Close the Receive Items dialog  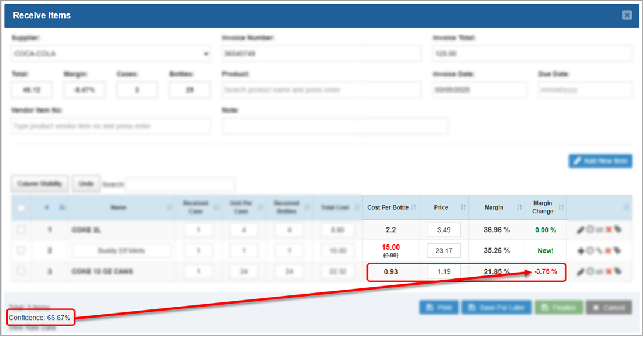[x=627, y=15]
